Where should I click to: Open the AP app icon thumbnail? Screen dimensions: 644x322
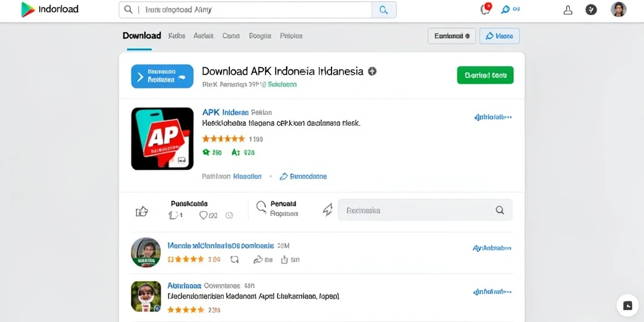162,139
